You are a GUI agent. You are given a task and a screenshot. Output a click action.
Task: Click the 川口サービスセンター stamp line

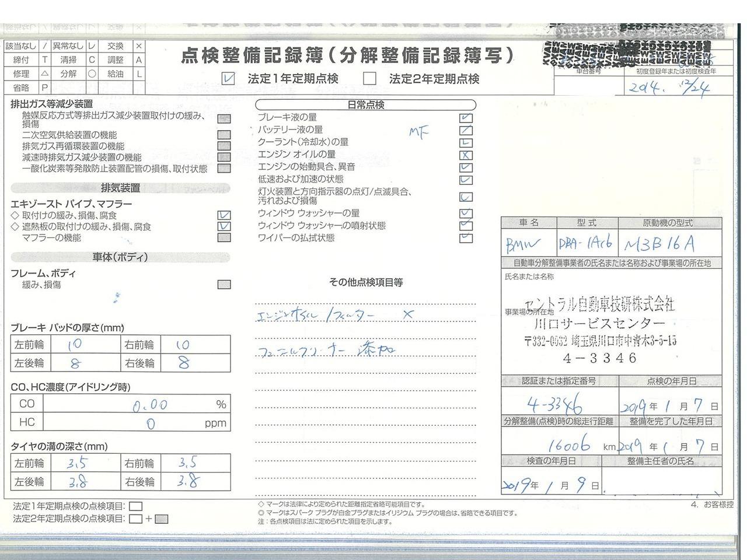(x=599, y=324)
